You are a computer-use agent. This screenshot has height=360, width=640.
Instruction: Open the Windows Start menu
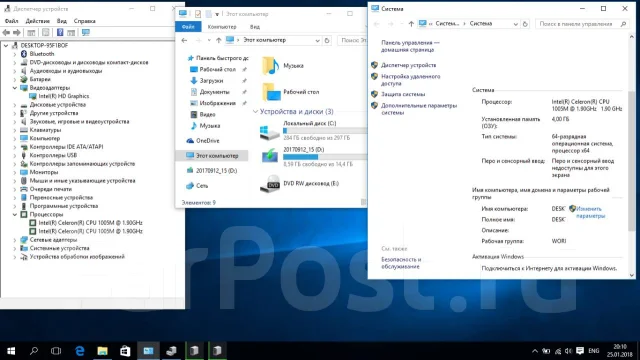(x=11, y=351)
